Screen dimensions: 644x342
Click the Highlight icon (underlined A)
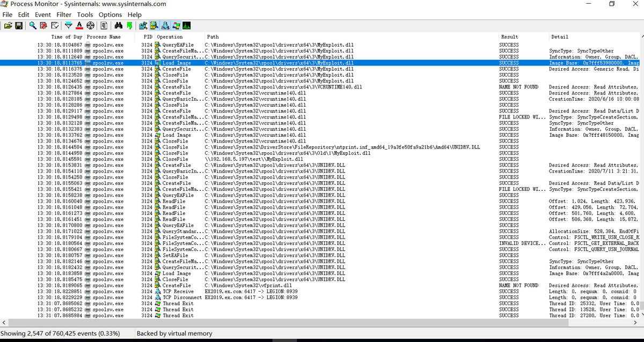coord(79,25)
